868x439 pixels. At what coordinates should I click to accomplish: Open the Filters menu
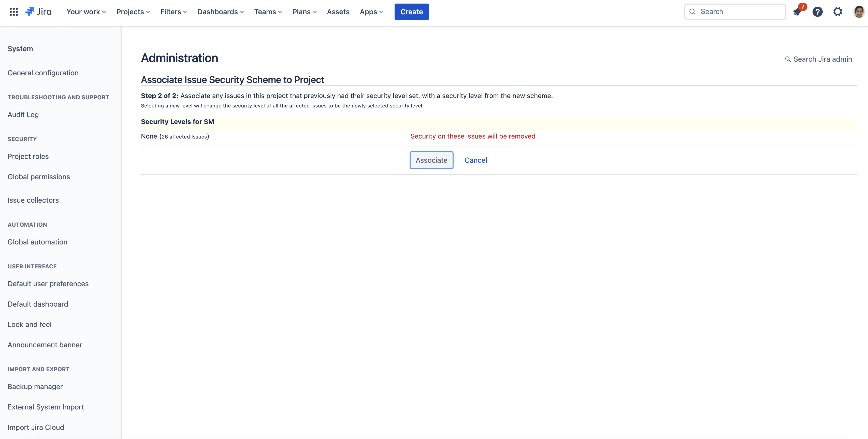tap(173, 12)
